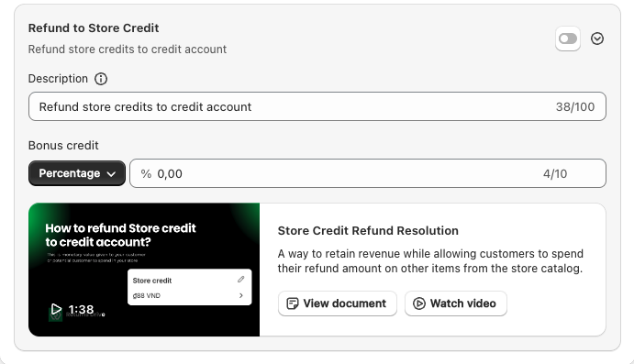The width and height of the screenshot is (634, 364).
Task: Click the chevron arrow beside Percentage
Action: coord(111,173)
